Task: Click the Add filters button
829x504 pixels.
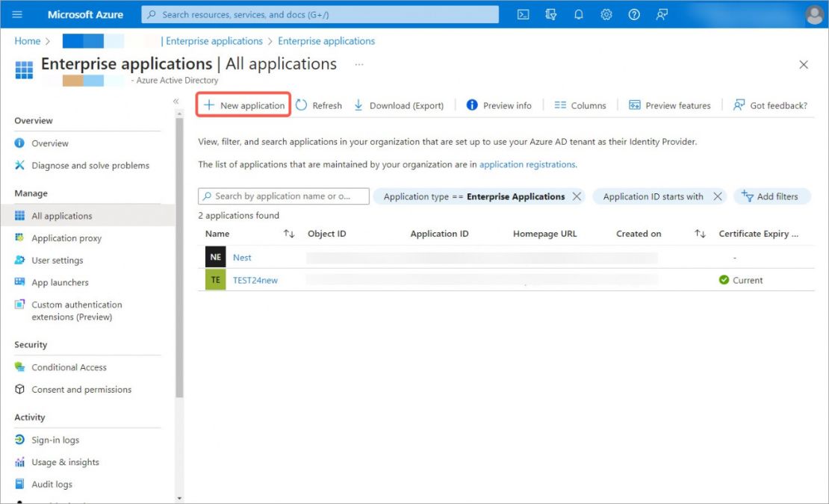Action: 771,196
